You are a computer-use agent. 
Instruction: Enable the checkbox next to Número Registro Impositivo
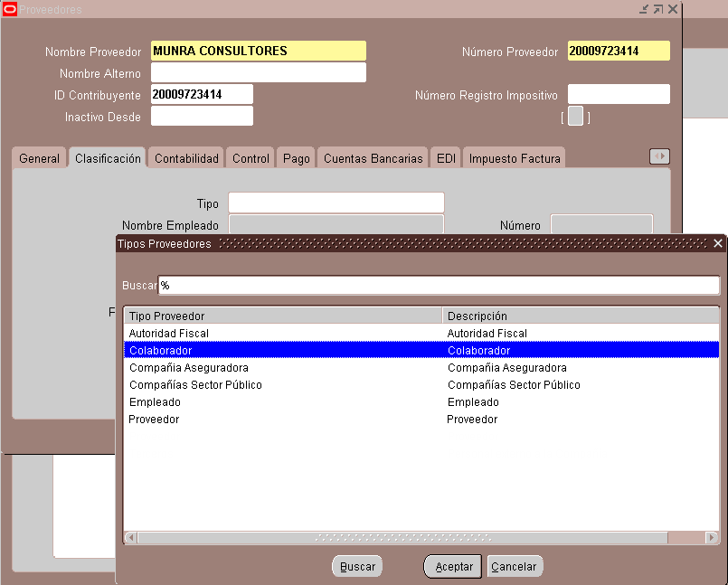575,116
